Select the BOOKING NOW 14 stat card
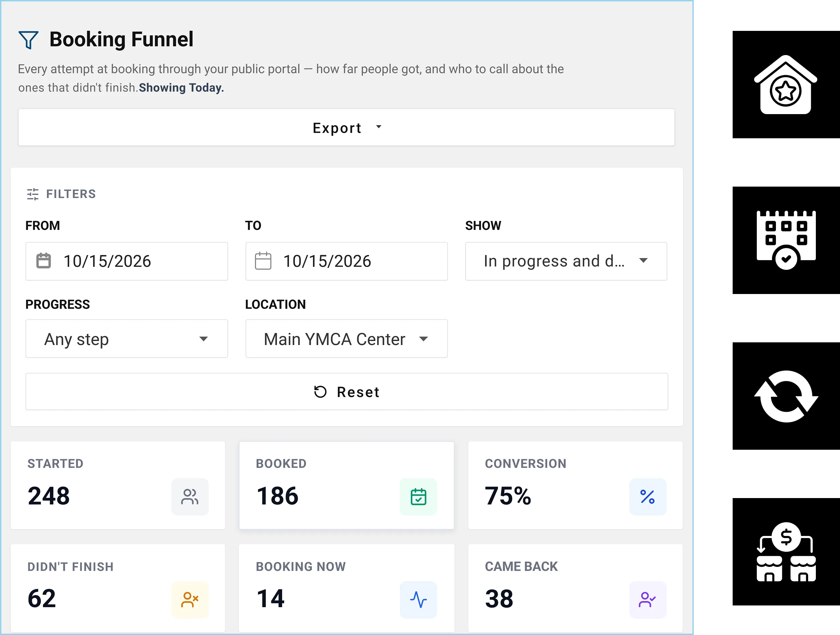The width and height of the screenshot is (840, 635). coord(346,588)
